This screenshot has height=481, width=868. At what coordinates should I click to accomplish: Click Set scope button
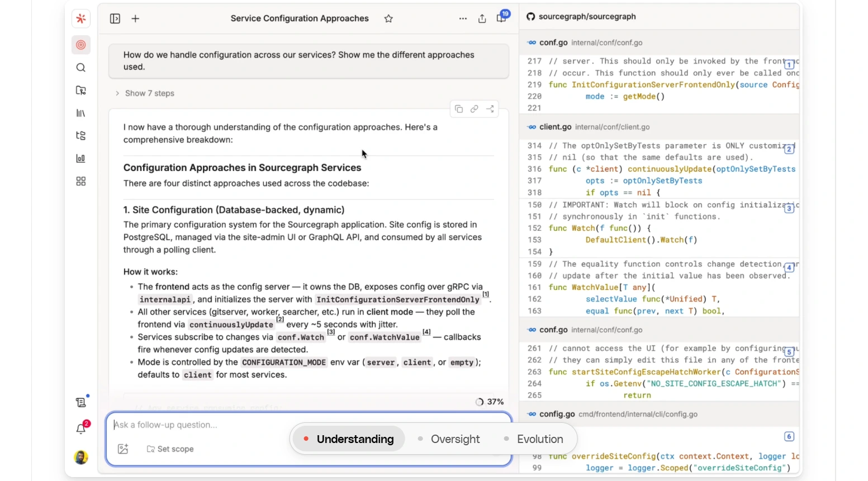point(170,449)
